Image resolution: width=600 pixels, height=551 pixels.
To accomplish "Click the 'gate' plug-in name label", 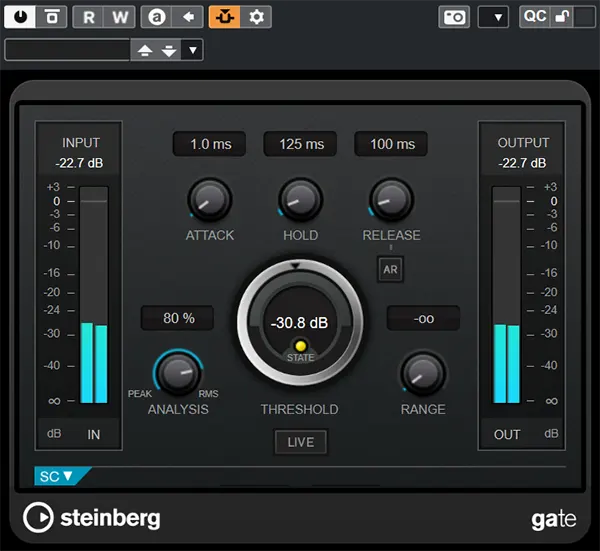I will tap(554, 520).
